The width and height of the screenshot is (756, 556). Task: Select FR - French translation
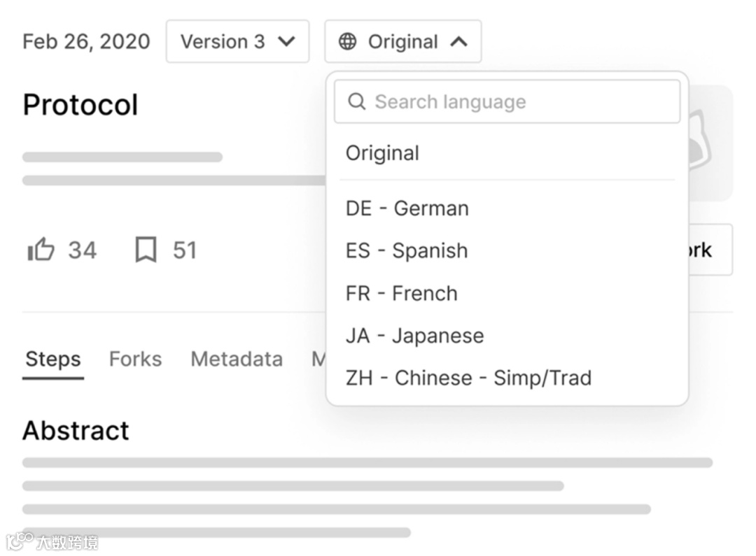[402, 294]
